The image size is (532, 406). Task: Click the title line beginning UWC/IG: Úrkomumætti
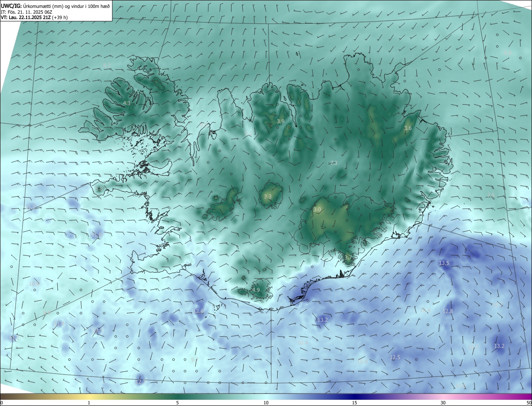tap(55, 6)
